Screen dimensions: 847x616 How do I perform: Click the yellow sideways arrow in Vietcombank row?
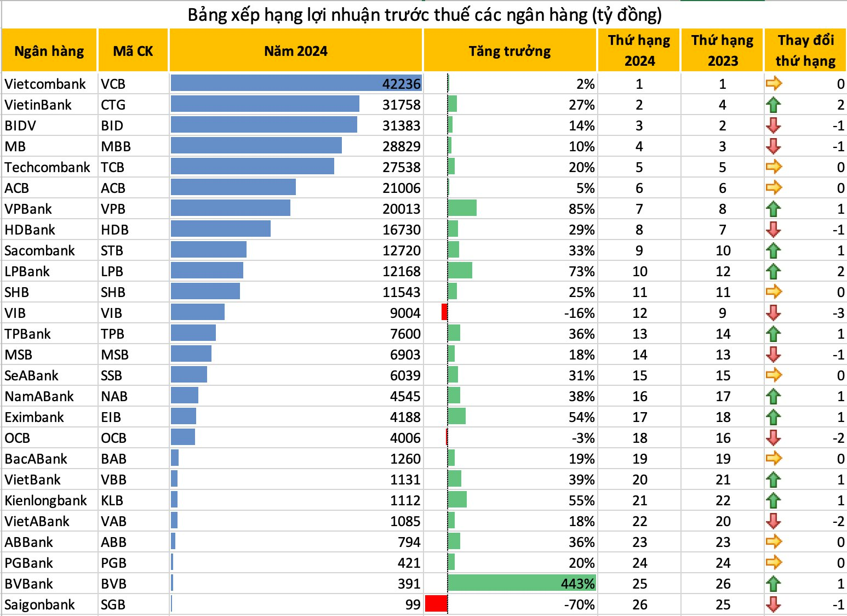coord(773,84)
